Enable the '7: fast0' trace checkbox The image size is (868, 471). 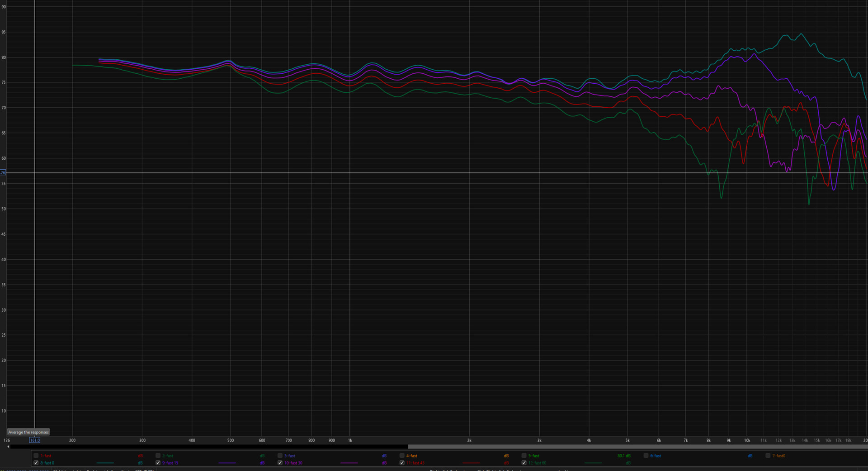click(x=768, y=456)
